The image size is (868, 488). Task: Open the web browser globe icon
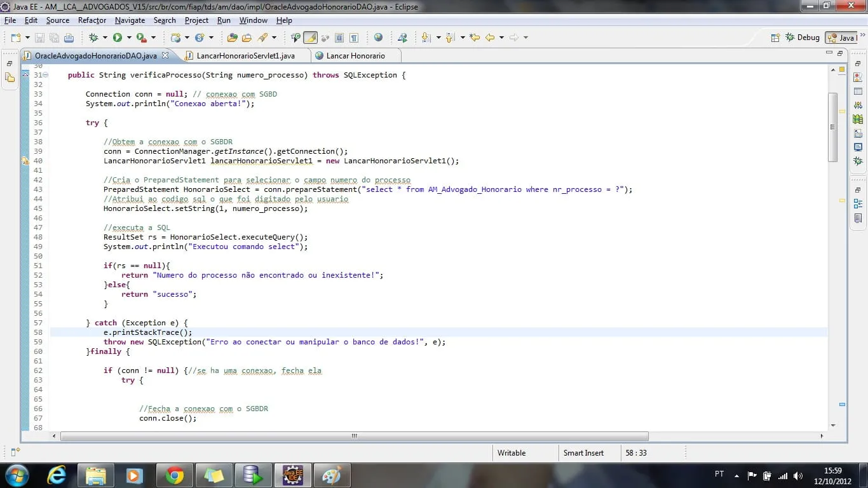379,37
